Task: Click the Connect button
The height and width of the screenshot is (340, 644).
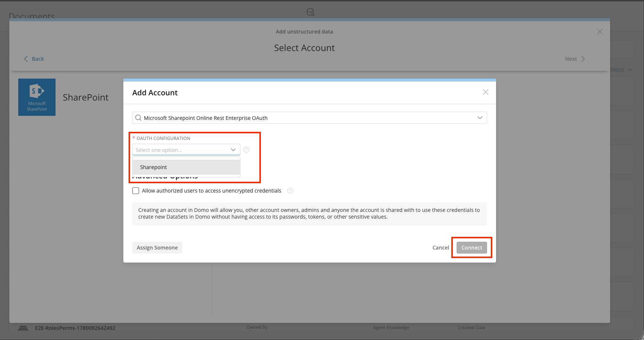Action: 472,248
